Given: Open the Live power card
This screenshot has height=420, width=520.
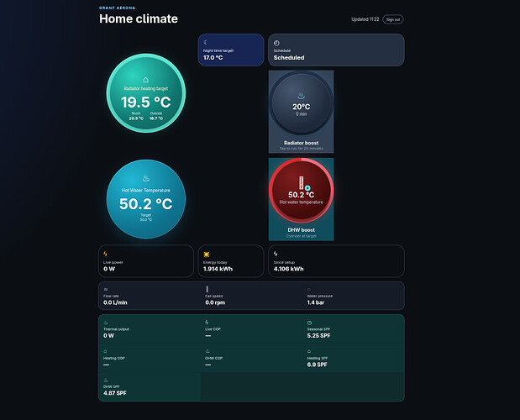Looking at the screenshot, I should (146, 261).
